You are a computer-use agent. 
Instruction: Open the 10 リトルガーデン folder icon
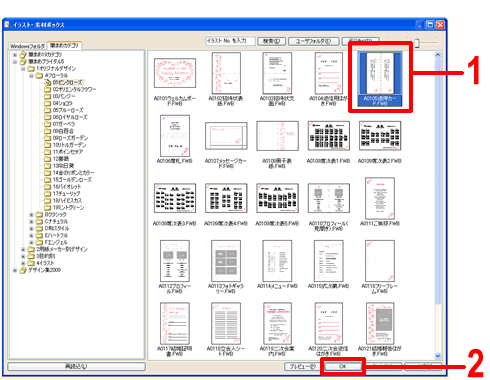[48, 145]
